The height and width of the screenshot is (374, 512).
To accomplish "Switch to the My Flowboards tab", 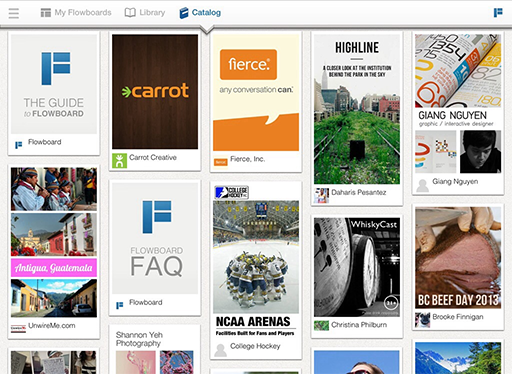I will click(x=76, y=13).
